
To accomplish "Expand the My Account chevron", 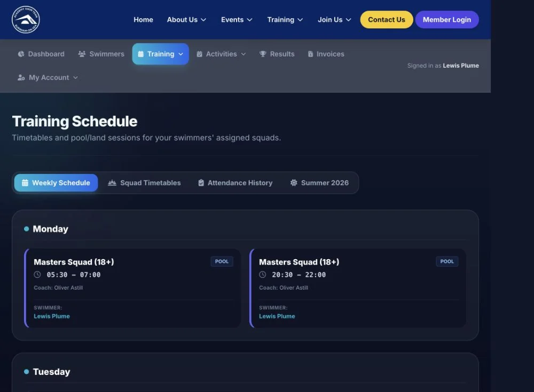I will click(x=76, y=77).
